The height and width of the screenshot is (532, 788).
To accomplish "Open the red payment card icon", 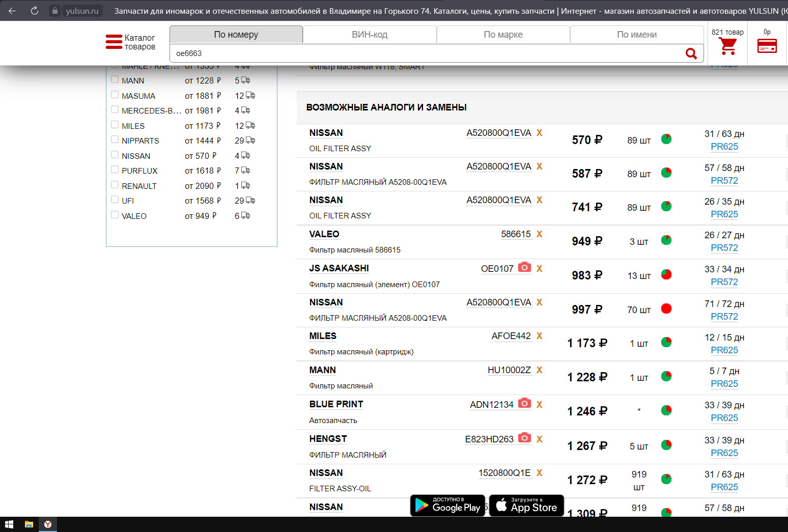I will point(767,46).
